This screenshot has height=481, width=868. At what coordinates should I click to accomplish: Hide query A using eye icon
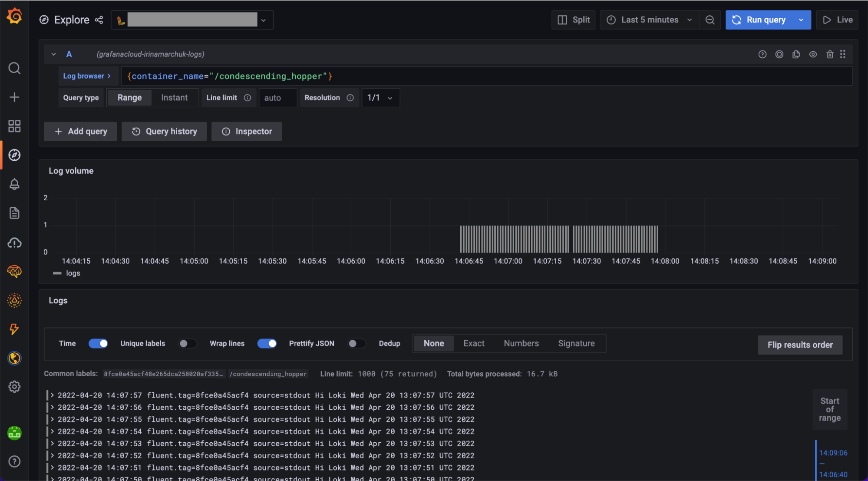tap(813, 54)
